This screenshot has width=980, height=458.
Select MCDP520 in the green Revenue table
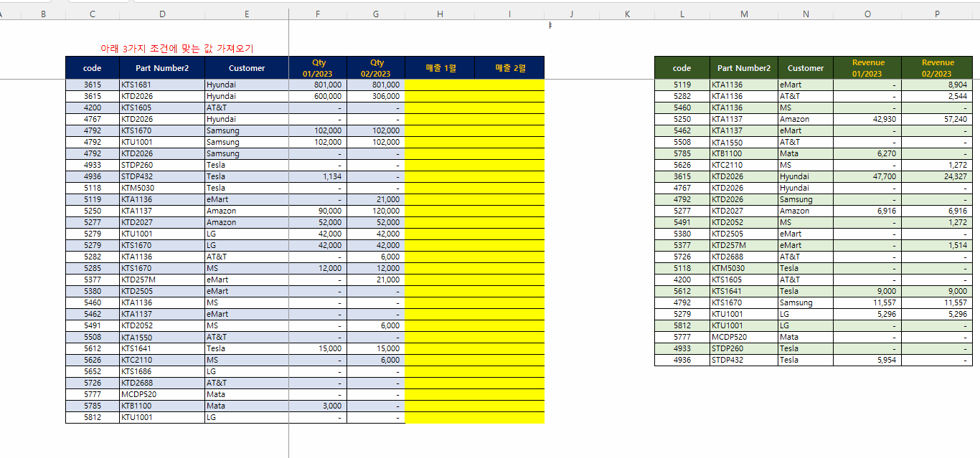[744, 337]
